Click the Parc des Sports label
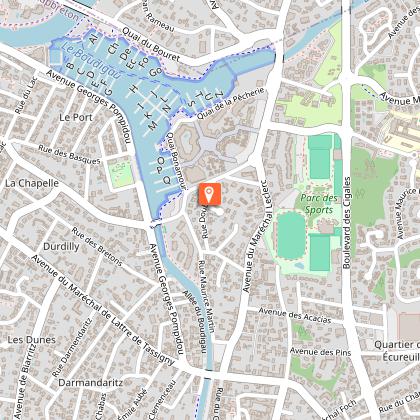 coord(319,204)
